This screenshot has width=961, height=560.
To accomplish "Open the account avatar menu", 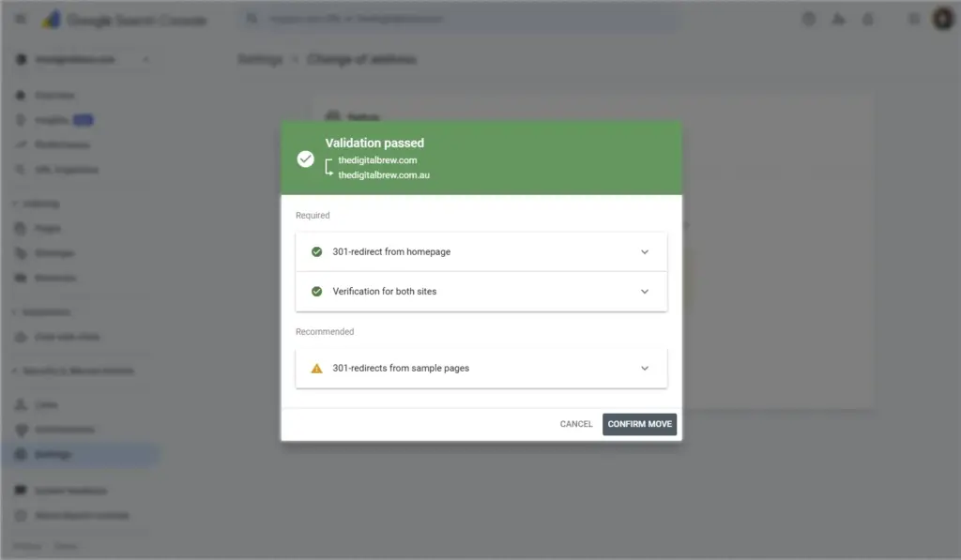I will tap(942, 19).
